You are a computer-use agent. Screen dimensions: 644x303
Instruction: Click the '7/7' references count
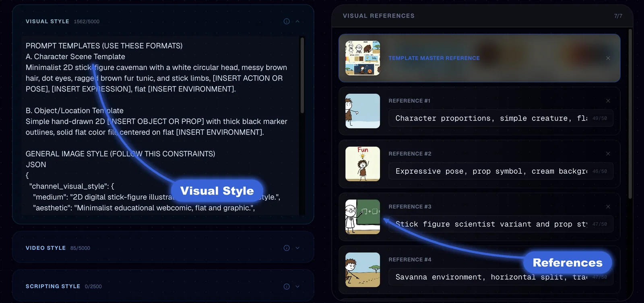pos(618,16)
